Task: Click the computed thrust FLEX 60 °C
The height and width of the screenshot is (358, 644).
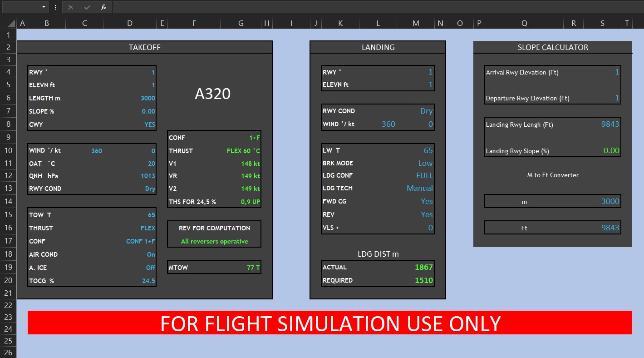Action: tap(243, 151)
